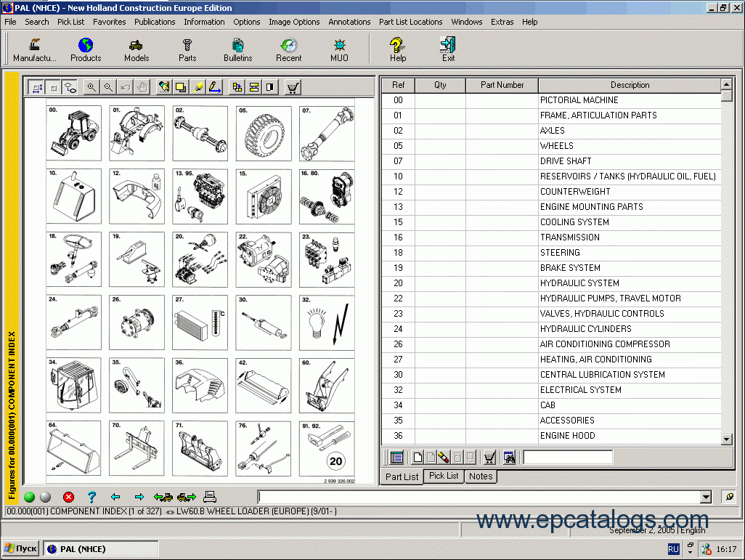Select the HYDRAULIC SYSTEM row

[x=551, y=283]
